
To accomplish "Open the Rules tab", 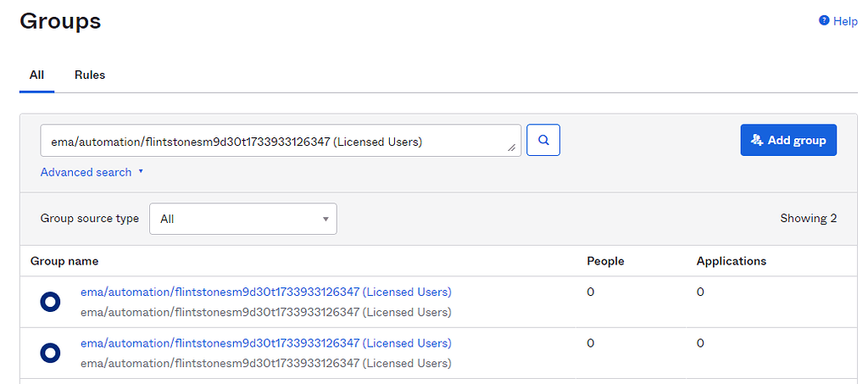I will pyautogui.click(x=90, y=75).
